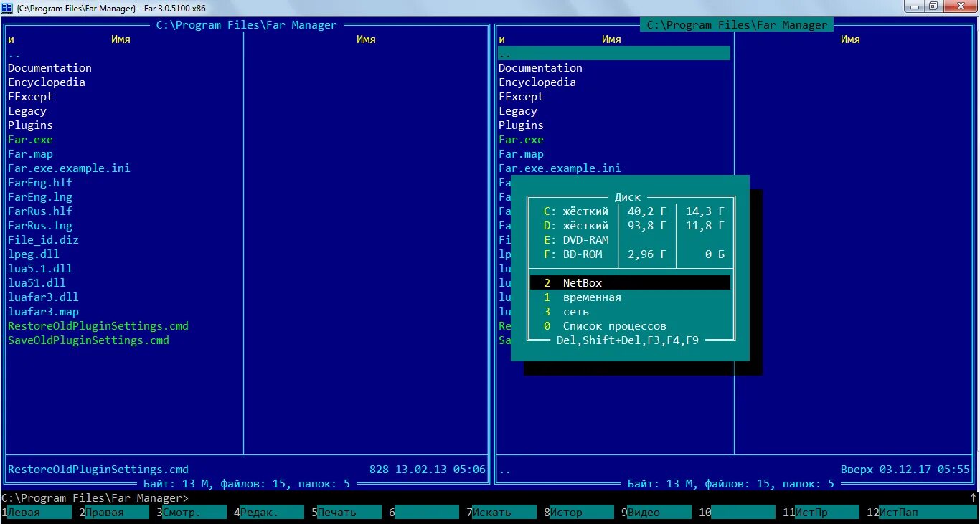The image size is (980, 524).
Task: Select NetBox in the disk menu
Action: 630,283
